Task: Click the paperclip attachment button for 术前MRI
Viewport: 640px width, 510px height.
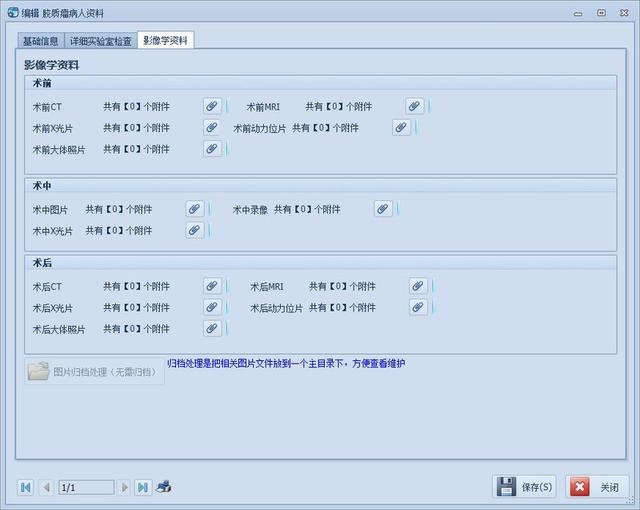Action: pos(415,106)
